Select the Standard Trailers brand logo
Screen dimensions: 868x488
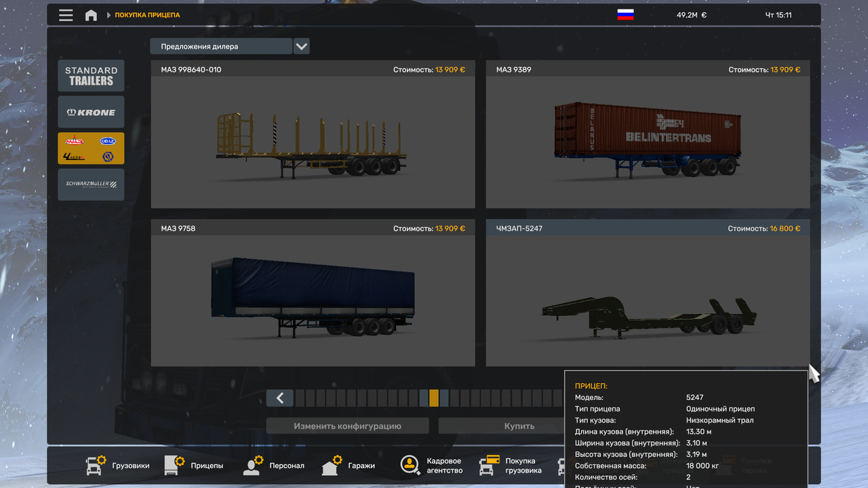click(x=91, y=76)
